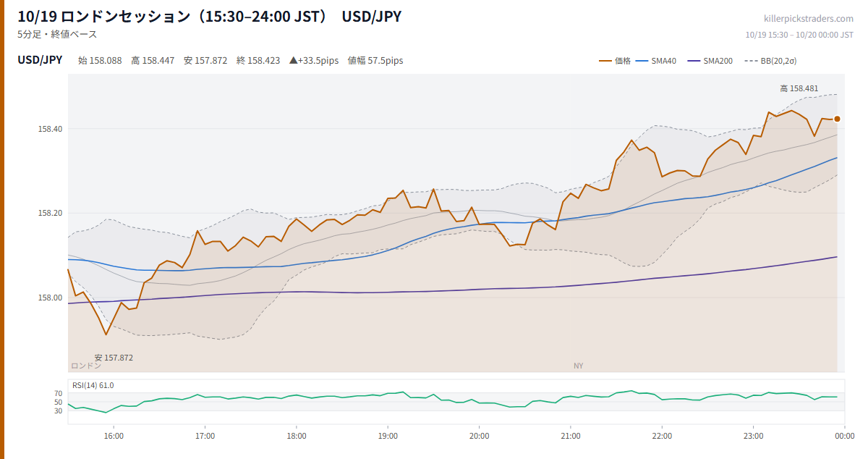Click the 安 157.872 low annotation
Image resolution: width=868 pixels, height=459 pixels.
click(x=114, y=358)
